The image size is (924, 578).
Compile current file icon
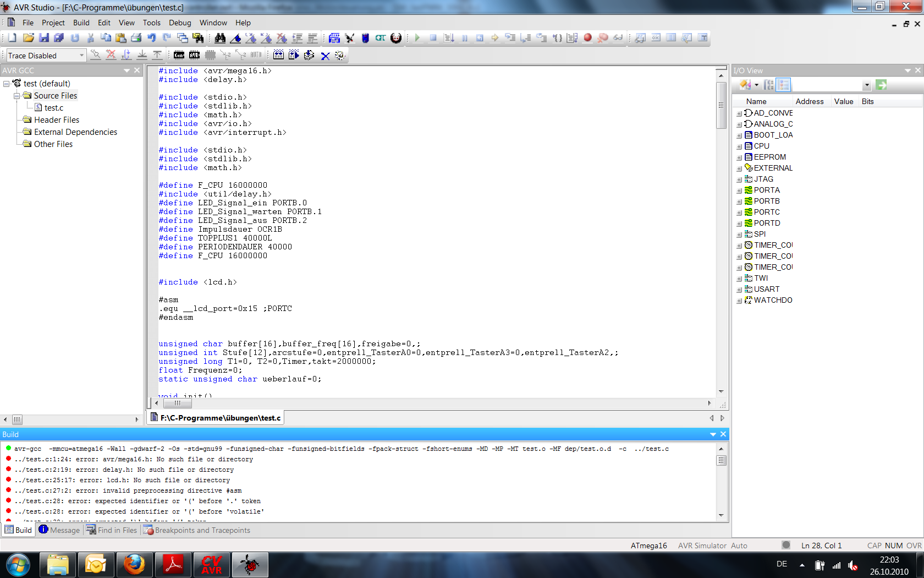click(x=310, y=55)
